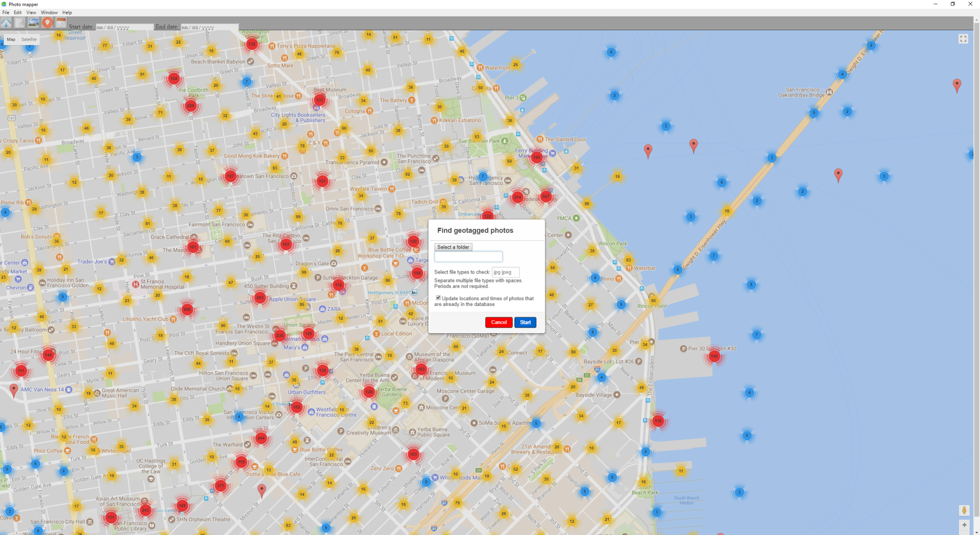Click the Home toolbar icon
Image resolution: width=980 pixels, height=535 pixels.
(6, 23)
